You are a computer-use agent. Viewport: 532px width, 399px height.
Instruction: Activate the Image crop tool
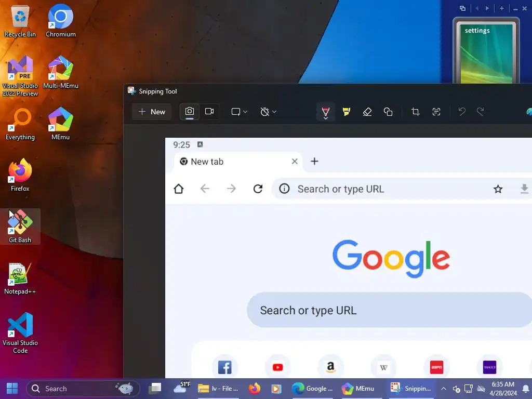coord(415,112)
